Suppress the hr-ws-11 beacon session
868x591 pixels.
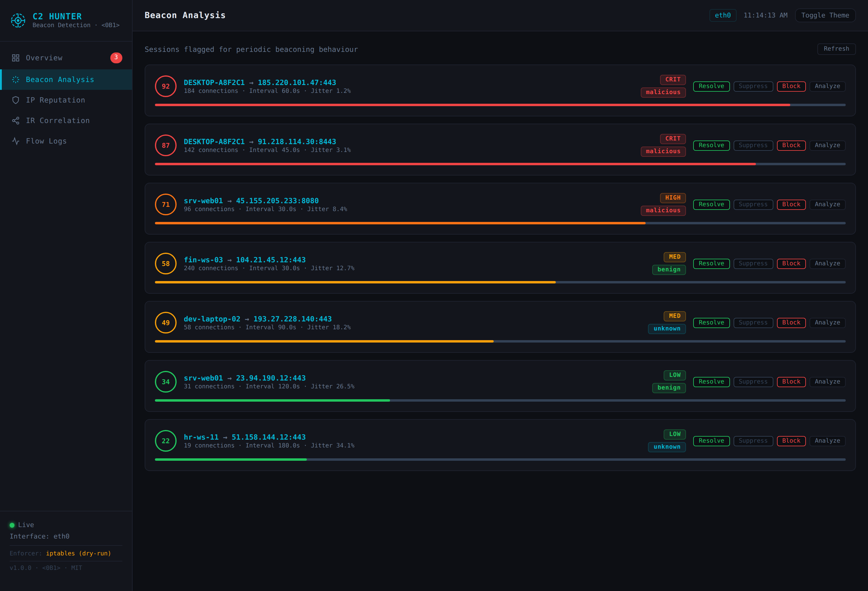753,441
